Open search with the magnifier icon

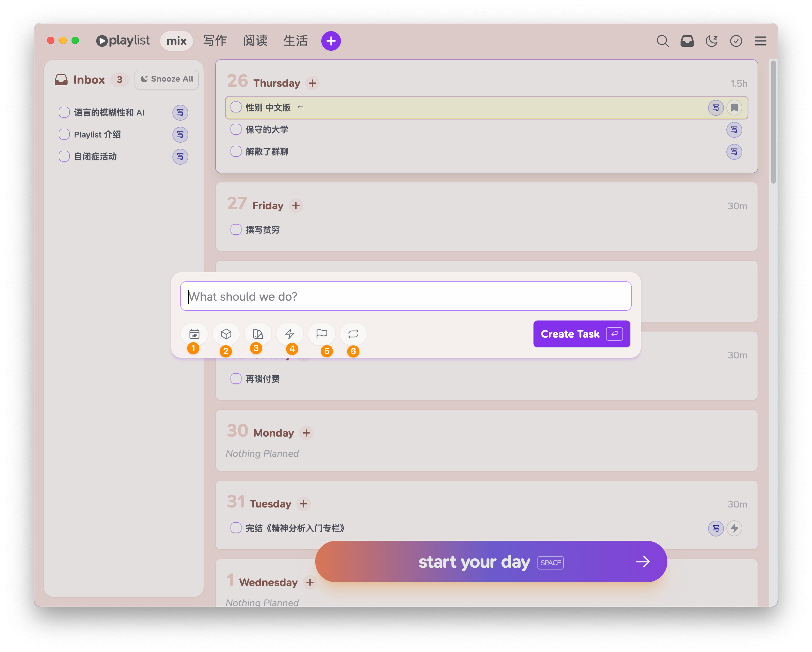(663, 41)
